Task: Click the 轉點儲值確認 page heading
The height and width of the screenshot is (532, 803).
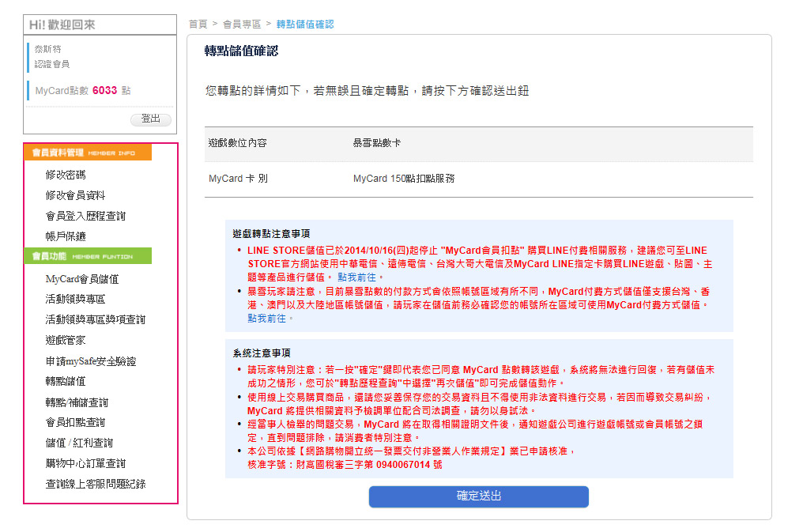Action: 241,51
